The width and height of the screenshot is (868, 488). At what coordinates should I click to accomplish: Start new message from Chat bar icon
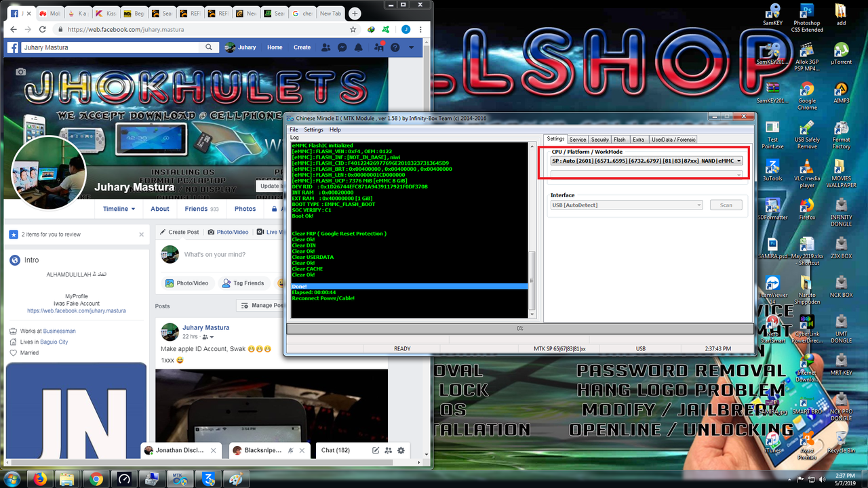[x=376, y=450]
